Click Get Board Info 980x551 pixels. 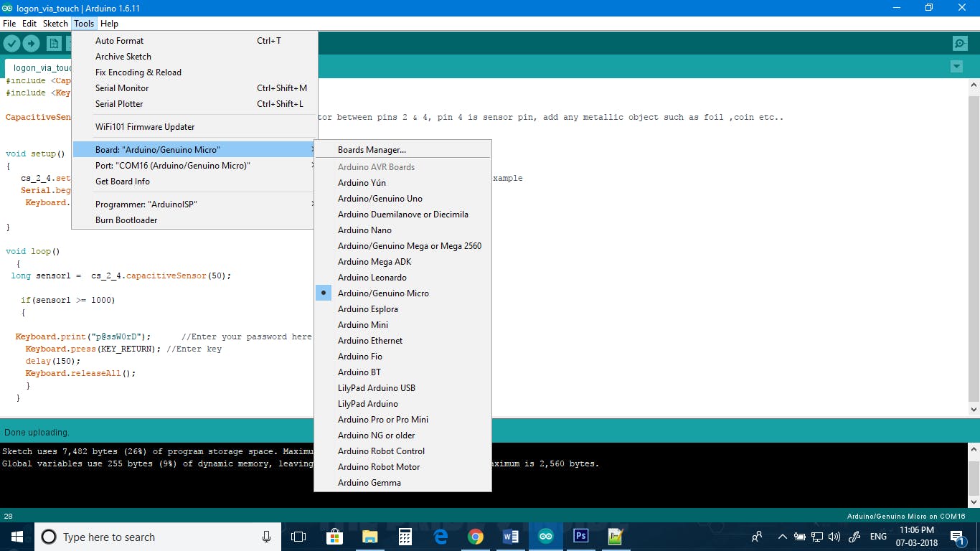(194, 182)
